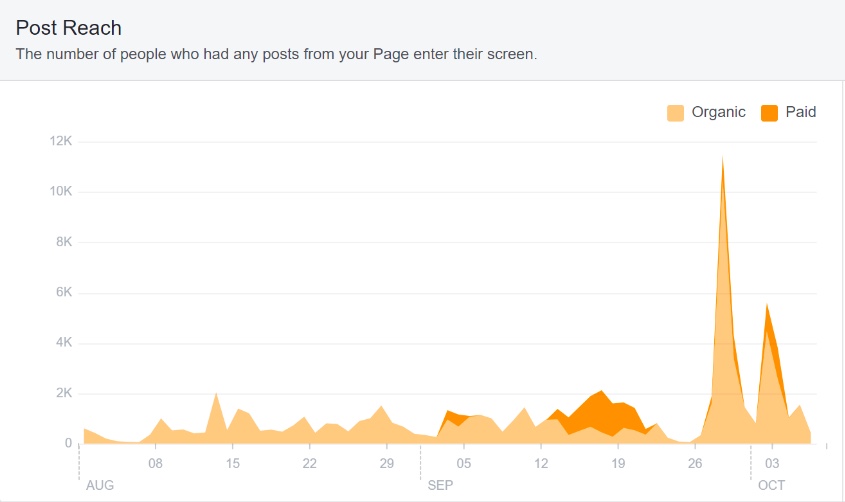Screen dimensions: 845x502
Task: Click the 19 date axis label
Action: pyautogui.click(x=618, y=463)
